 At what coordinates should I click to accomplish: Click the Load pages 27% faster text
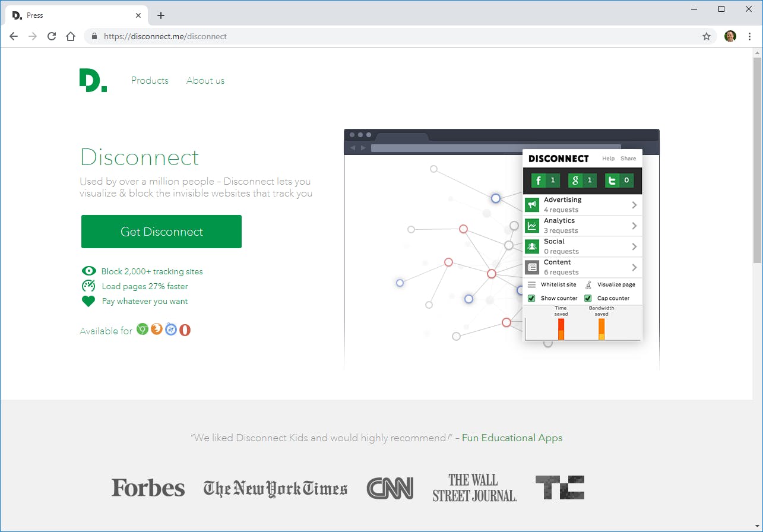tap(145, 286)
